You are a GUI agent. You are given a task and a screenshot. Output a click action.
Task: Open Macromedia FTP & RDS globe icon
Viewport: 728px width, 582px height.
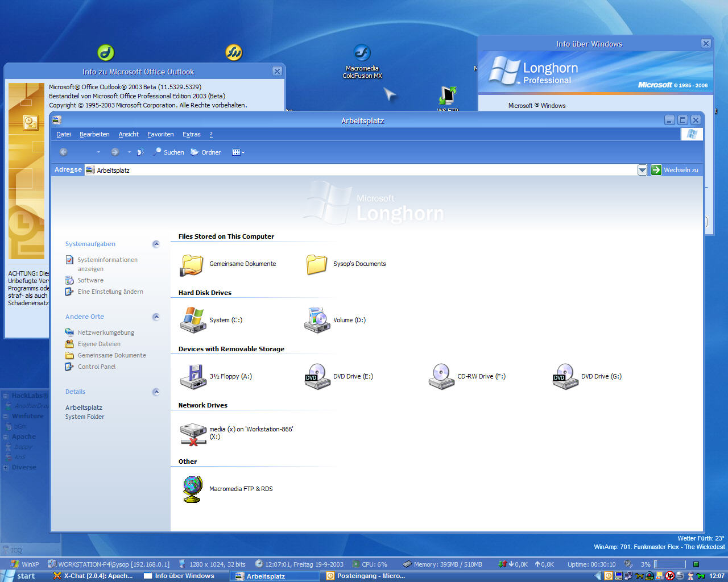click(x=193, y=489)
